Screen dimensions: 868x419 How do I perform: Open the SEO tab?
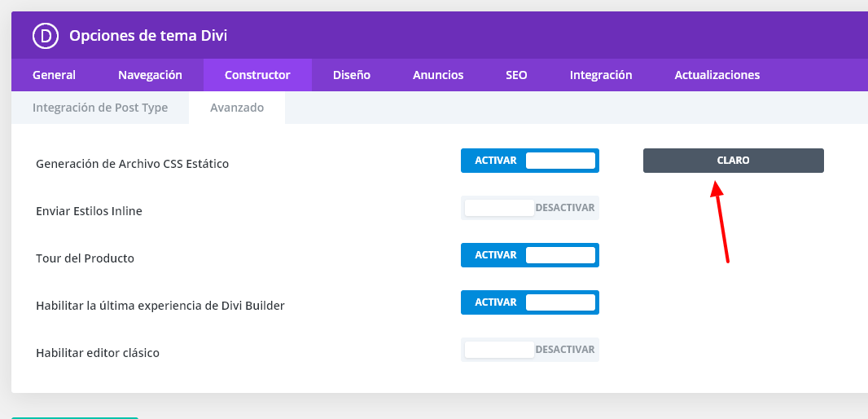coord(516,75)
